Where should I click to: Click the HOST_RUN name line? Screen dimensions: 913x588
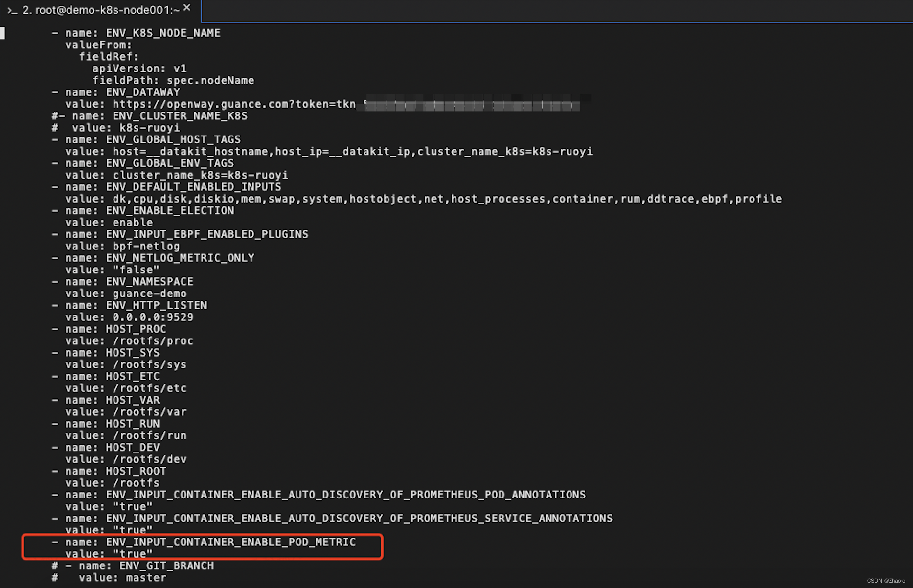click(106, 424)
